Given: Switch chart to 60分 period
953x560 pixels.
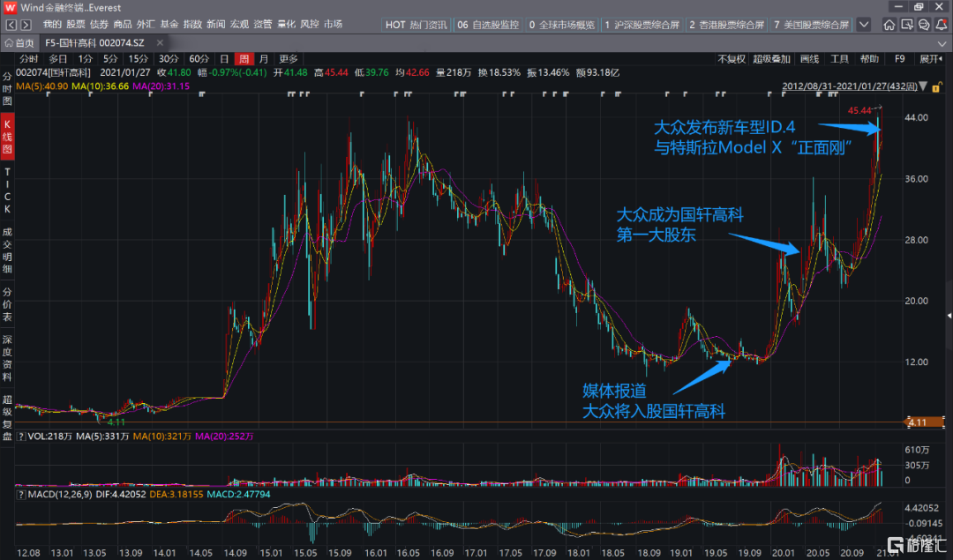Looking at the screenshot, I should (x=199, y=59).
